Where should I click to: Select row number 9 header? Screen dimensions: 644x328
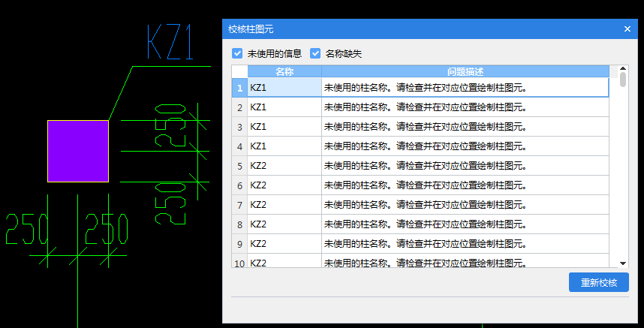click(x=240, y=244)
